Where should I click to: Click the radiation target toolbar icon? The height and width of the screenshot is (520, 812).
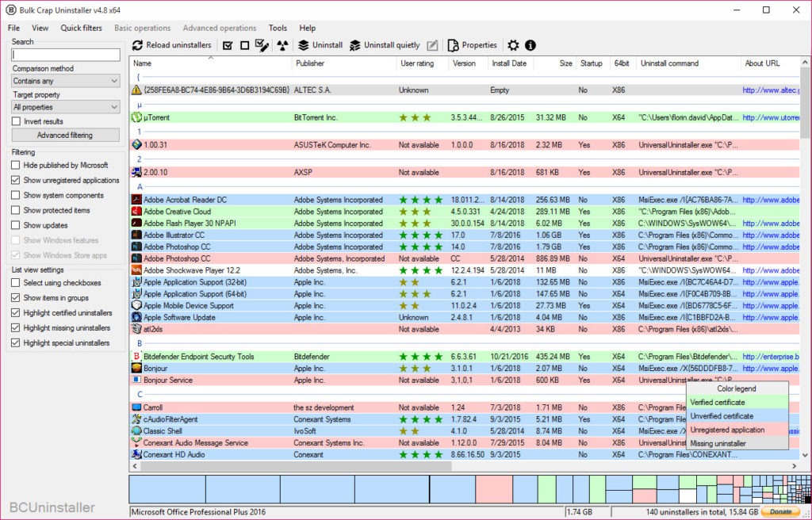pos(282,45)
